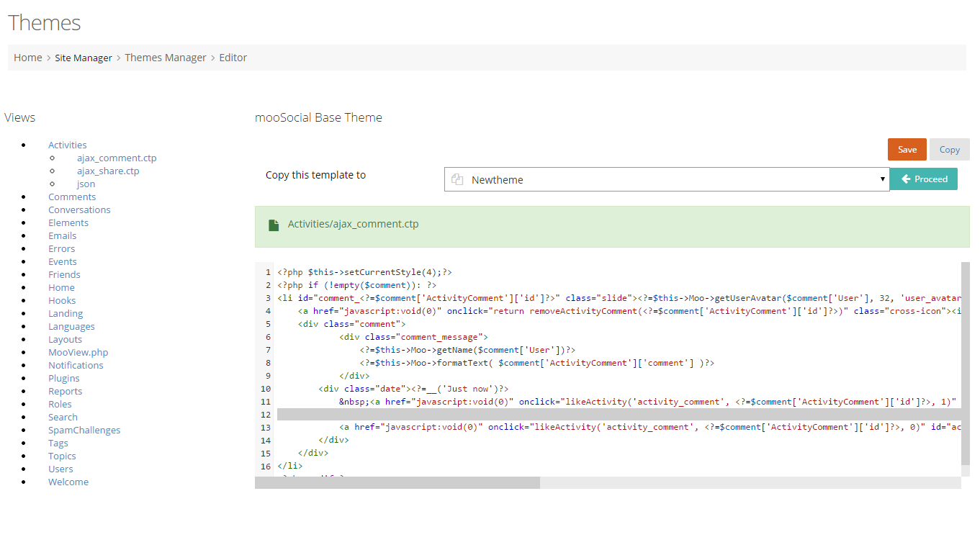Expand the Notifications views folder
Image resolution: width=980 pixels, height=545 pixels.
click(x=76, y=365)
